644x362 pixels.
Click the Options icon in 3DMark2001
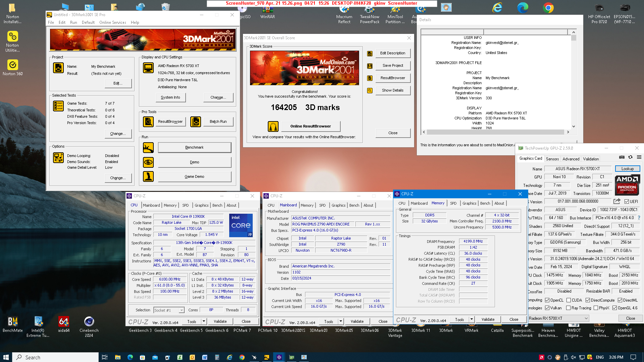click(58, 158)
